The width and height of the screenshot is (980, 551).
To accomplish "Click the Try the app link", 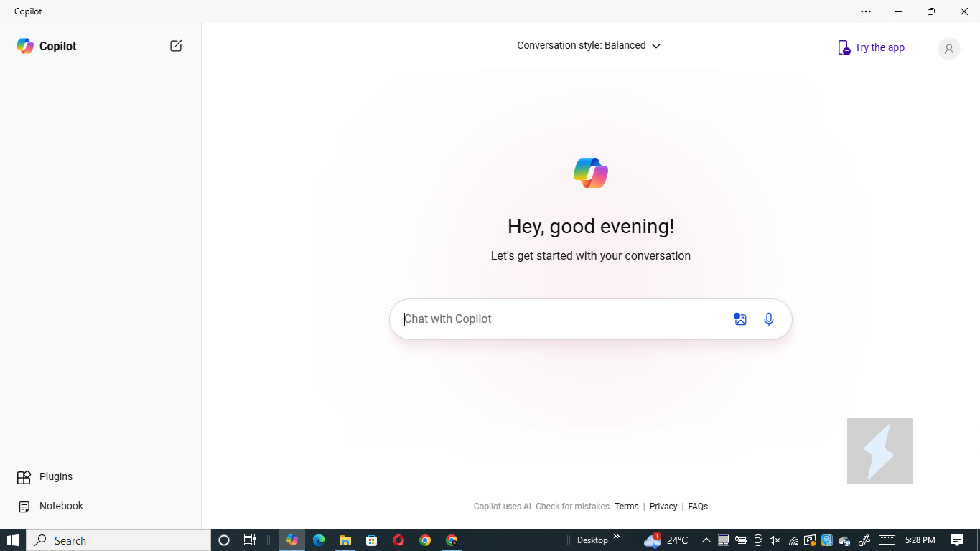I will click(871, 47).
